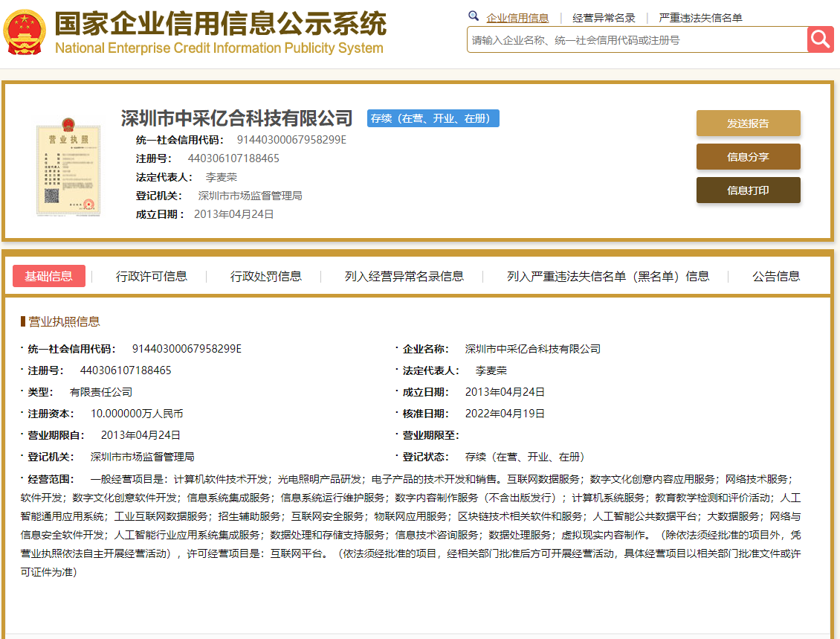Click the 营业执照信息 section heading
The image size is (840, 639).
[64, 321]
